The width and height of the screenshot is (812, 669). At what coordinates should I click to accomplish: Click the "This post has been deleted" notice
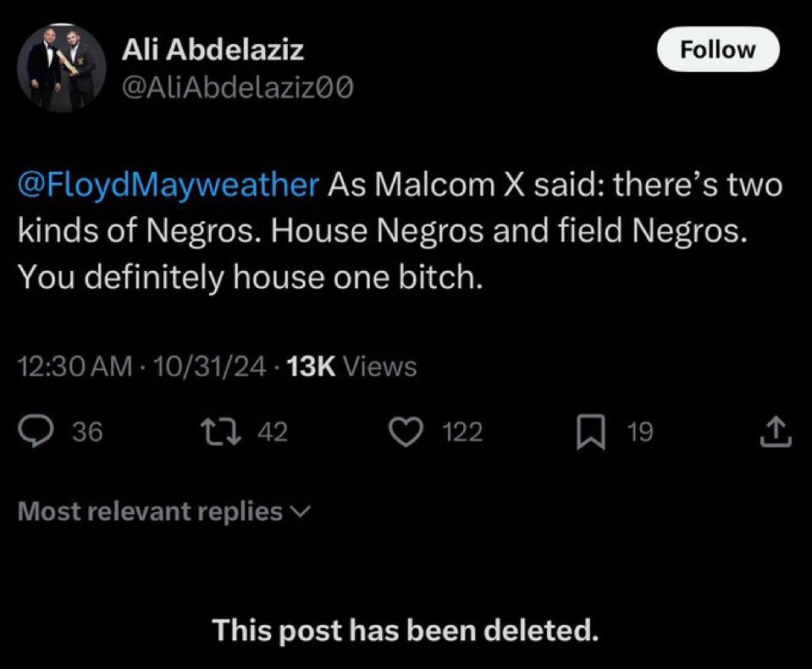(x=405, y=630)
